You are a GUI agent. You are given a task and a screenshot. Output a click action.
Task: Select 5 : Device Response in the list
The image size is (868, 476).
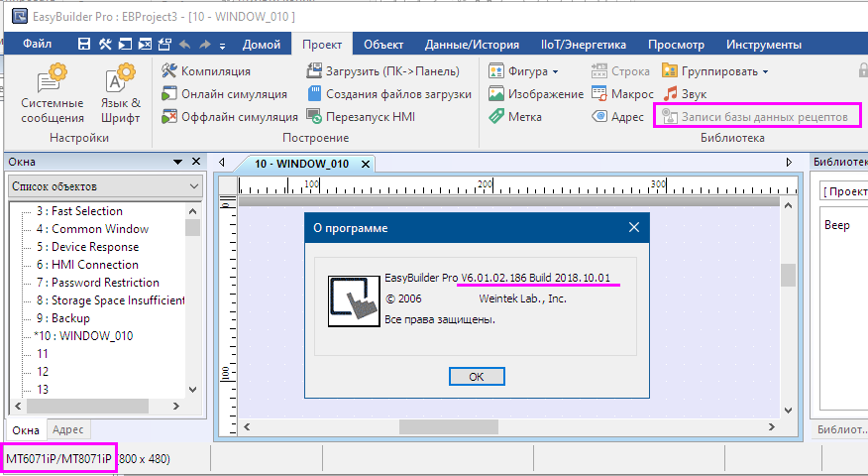coord(87,247)
